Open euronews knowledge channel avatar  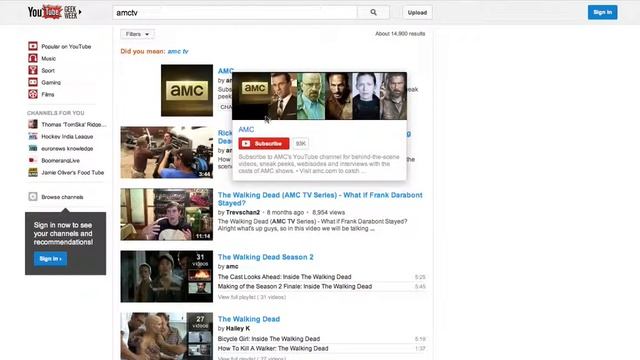pyautogui.click(x=33, y=148)
